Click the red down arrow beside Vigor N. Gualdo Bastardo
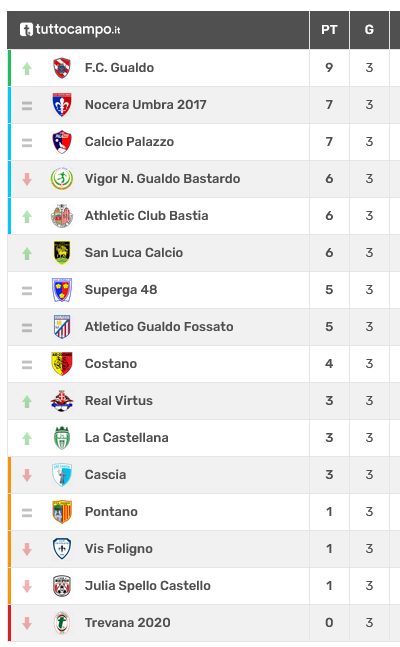The width and height of the screenshot is (400, 647). coord(27,179)
